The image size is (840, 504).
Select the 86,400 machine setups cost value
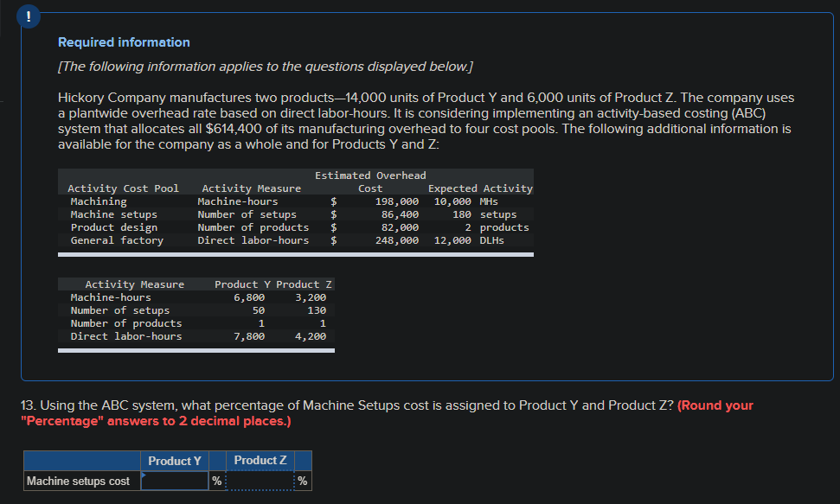pos(401,214)
